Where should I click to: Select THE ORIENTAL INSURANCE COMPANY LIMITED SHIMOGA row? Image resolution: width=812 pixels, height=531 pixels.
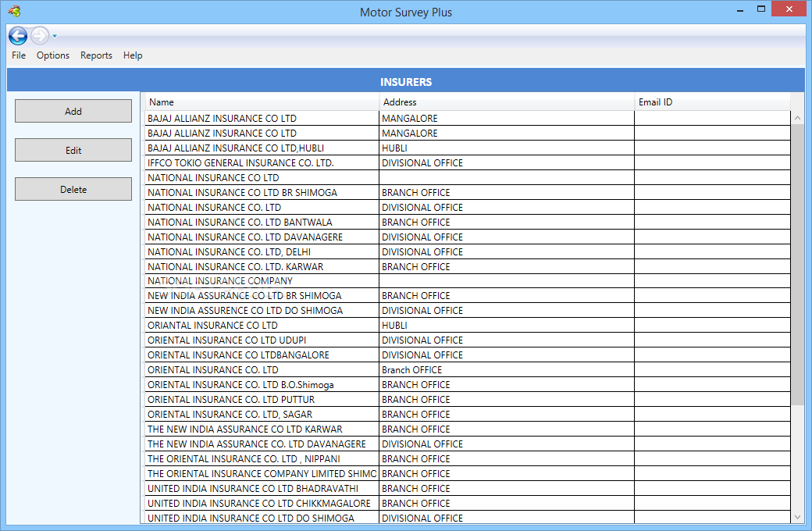tap(468, 473)
